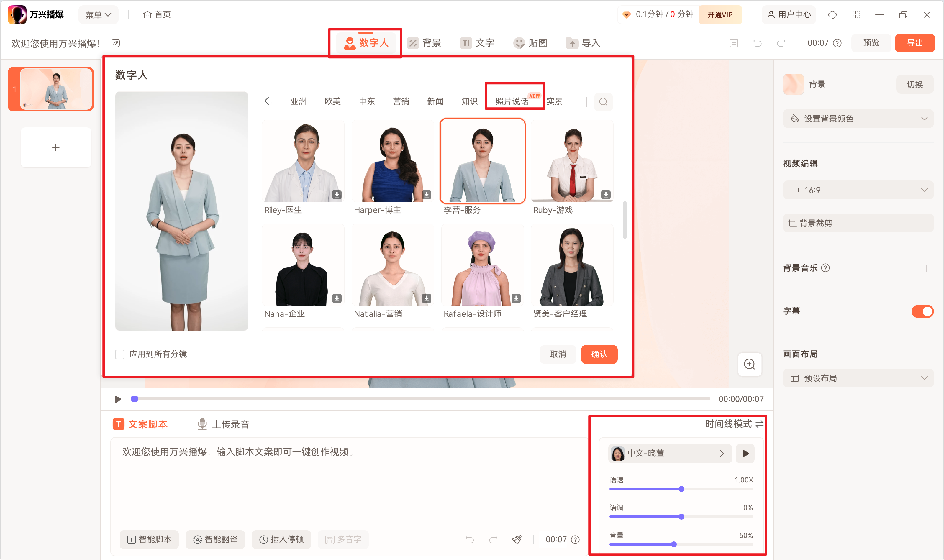944x560 pixels.
Task: Select the 文字 text tool
Action: 478,43
